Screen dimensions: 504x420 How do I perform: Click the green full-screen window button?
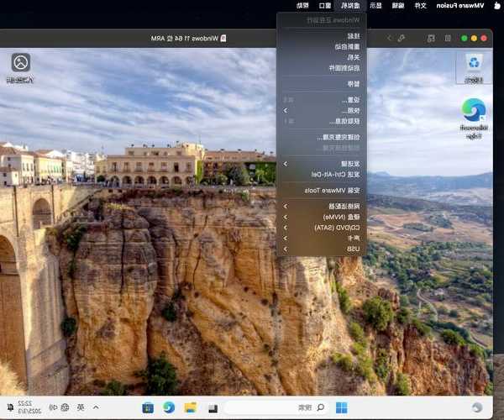click(x=465, y=39)
